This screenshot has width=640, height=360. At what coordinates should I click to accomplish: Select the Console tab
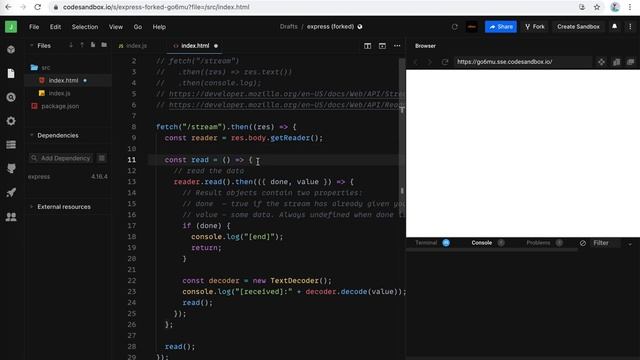tap(488, 243)
